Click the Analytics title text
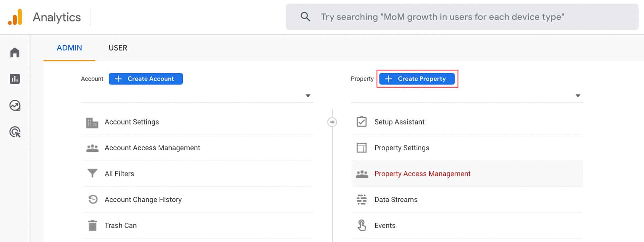Screen dimensions: 644x242 point(57,17)
